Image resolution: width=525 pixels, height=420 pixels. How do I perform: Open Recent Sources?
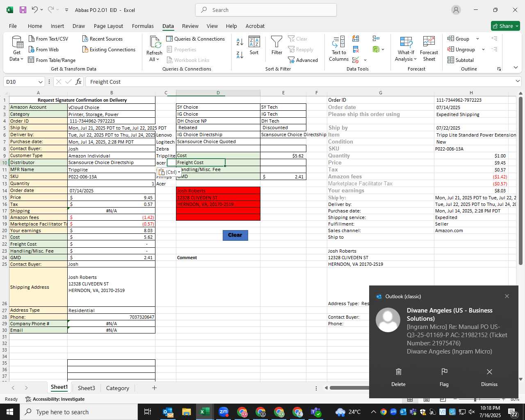coord(103,39)
